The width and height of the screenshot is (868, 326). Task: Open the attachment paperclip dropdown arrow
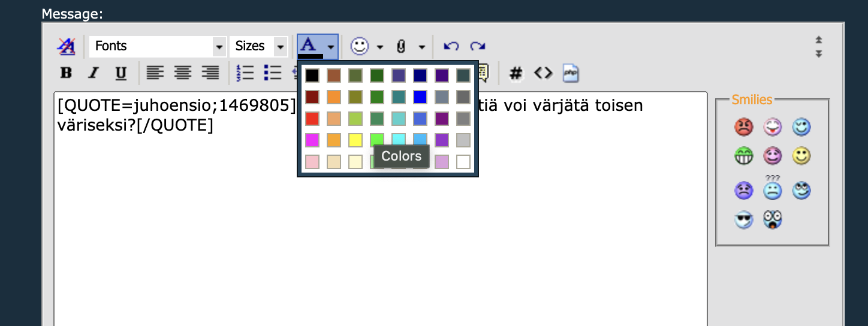(421, 46)
